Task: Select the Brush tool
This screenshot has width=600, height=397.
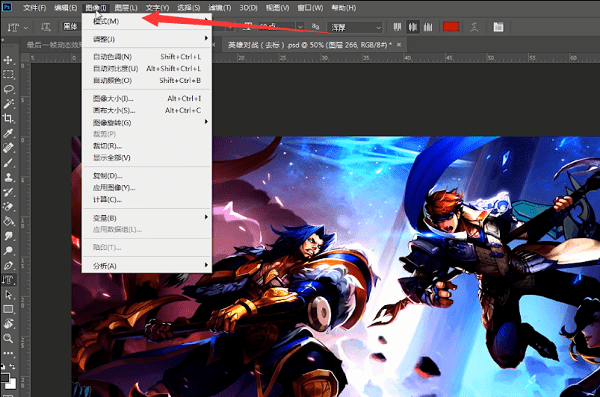Action: coord(8,163)
